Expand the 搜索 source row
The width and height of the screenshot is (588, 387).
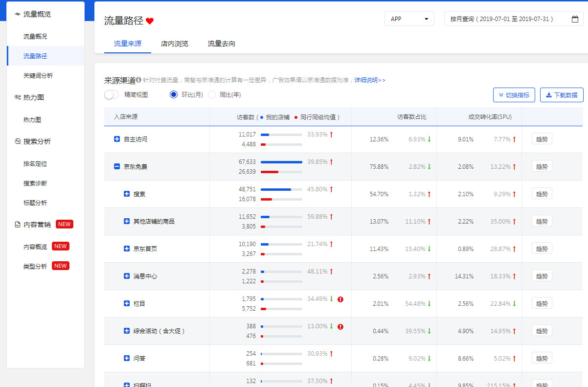[127, 194]
